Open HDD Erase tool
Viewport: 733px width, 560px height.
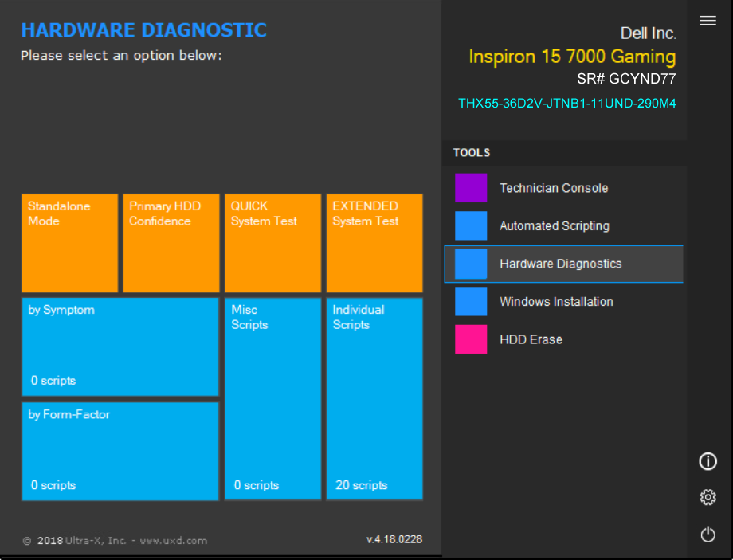[564, 339]
